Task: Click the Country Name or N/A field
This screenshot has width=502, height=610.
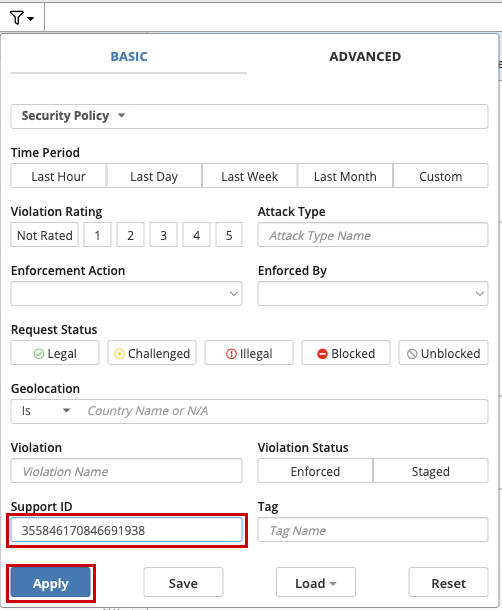Action: click(x=284, y=411)
